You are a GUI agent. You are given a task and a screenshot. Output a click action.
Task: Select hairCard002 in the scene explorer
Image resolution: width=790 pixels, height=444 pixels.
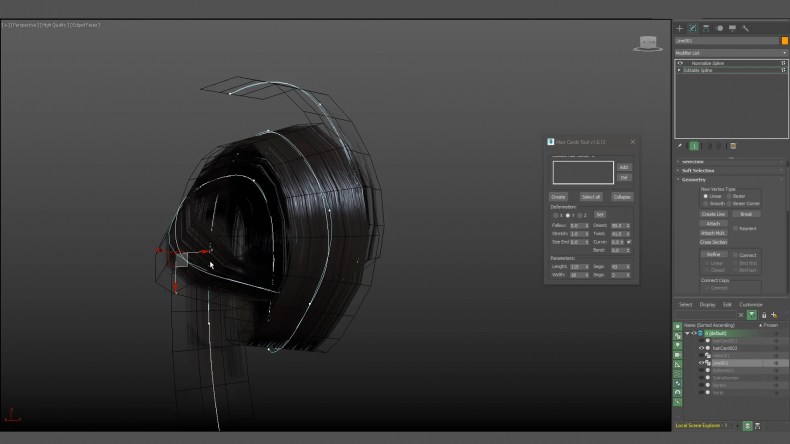pos(725,348)
